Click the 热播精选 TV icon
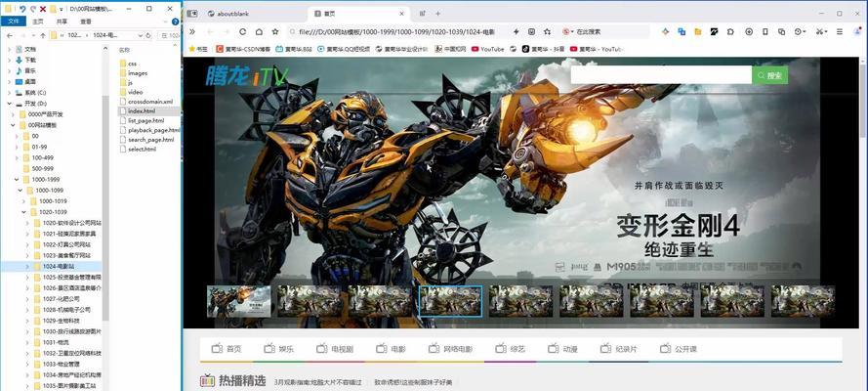This screenshot has width=868, height=391. click(x=207, y=380)
